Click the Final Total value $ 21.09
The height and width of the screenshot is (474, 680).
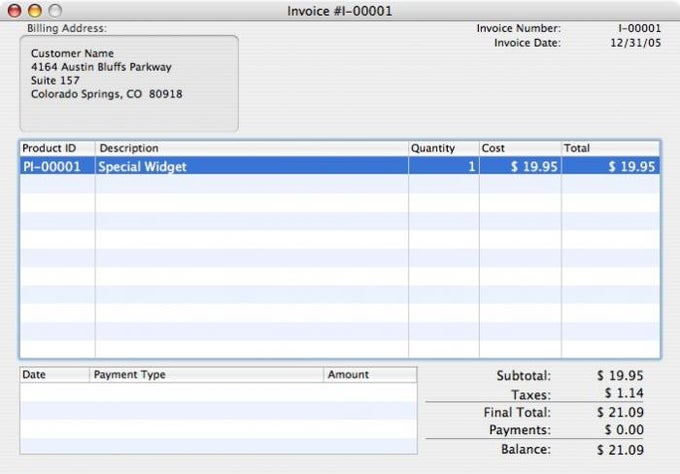(620, 412)
